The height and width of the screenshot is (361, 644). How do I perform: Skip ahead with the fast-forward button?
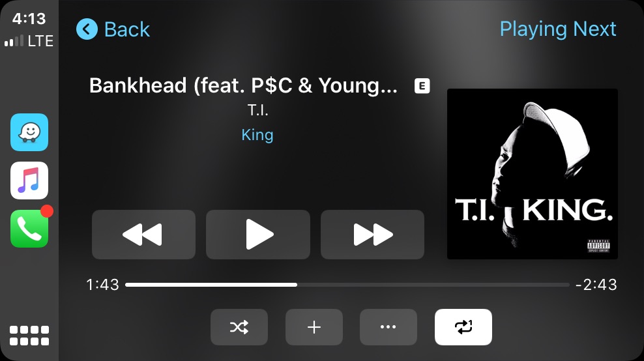click(373, 235)
